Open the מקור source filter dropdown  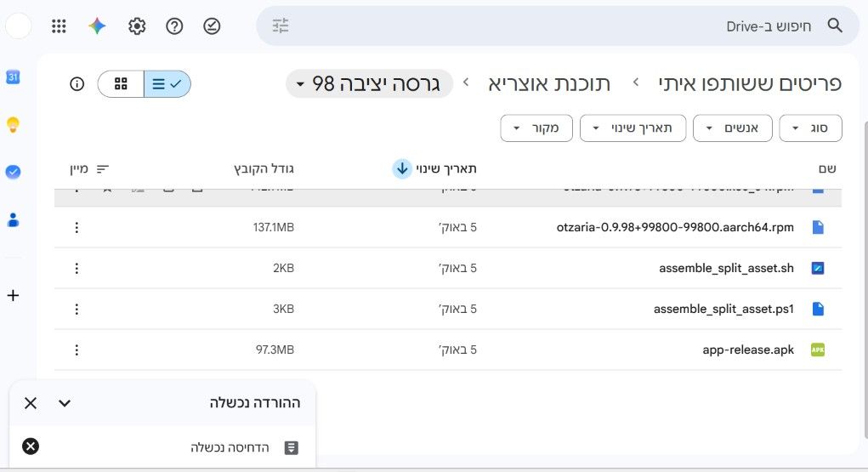click(x=536, y=128)
